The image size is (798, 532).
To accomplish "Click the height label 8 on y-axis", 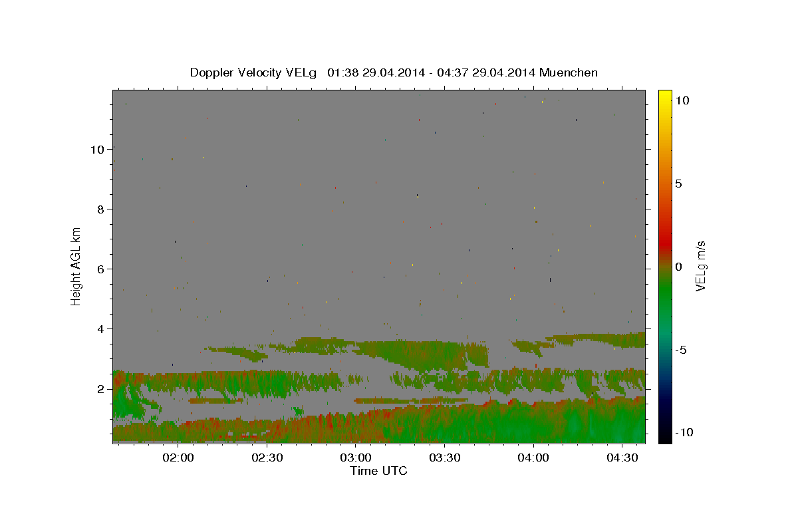I will pos(101,209).
